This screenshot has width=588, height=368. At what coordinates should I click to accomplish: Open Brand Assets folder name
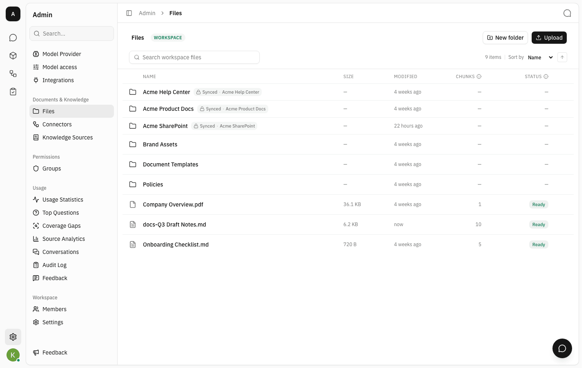click(160, 144)
